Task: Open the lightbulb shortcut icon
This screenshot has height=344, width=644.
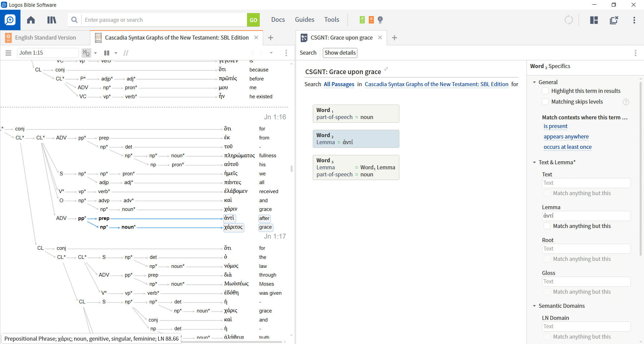Action: [x=380, y=20]
